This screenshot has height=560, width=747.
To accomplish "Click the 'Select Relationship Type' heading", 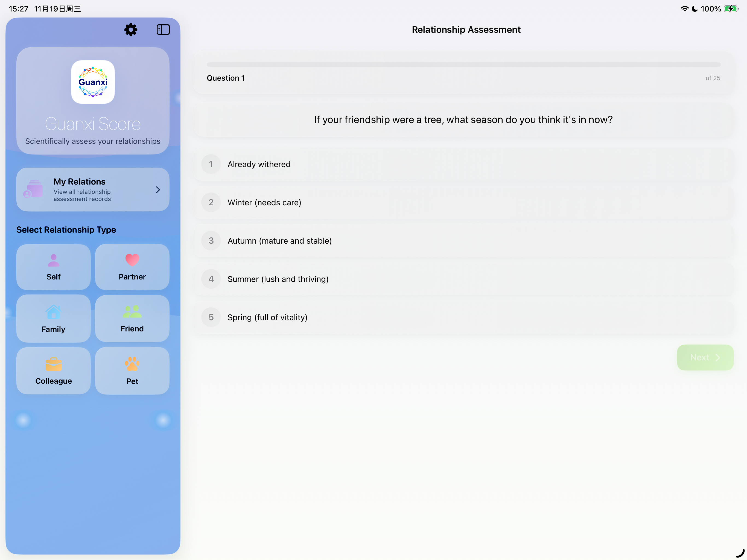I will tap(66, 230).
